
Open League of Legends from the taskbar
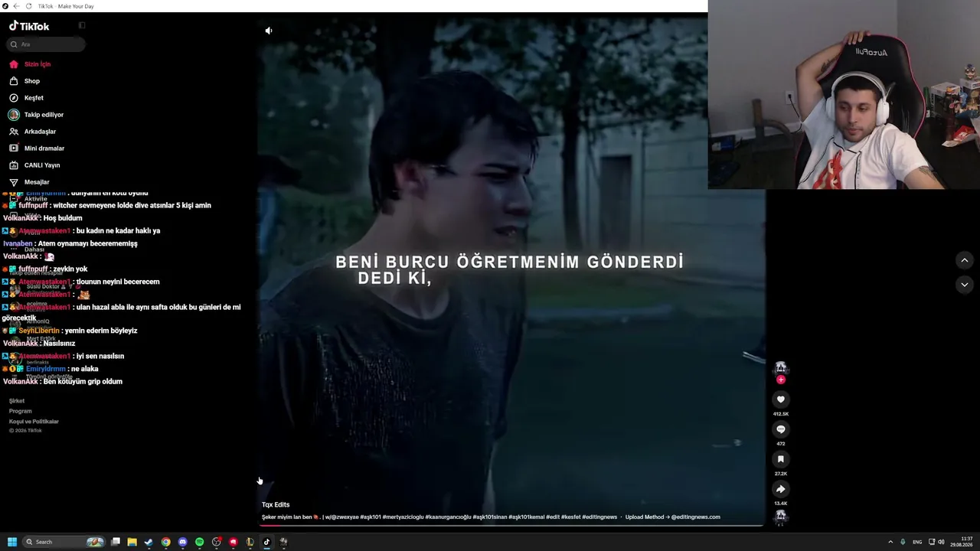tap(250, 542)
